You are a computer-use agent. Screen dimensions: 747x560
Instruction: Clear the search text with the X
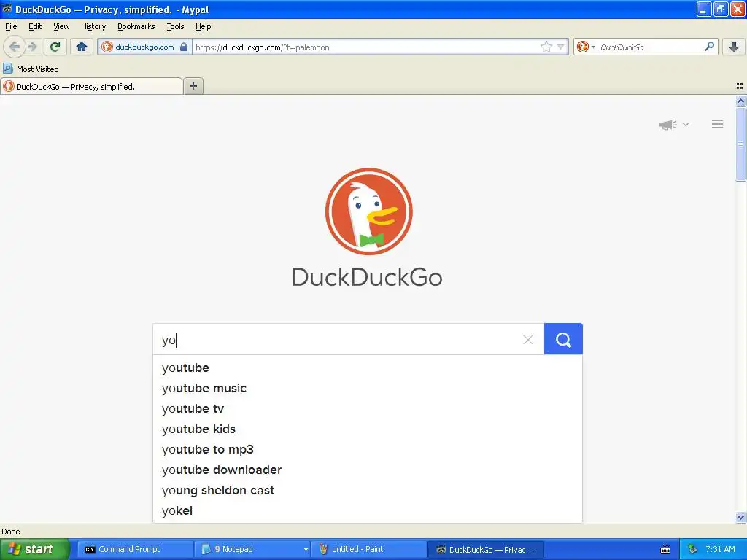coord(528,340)
